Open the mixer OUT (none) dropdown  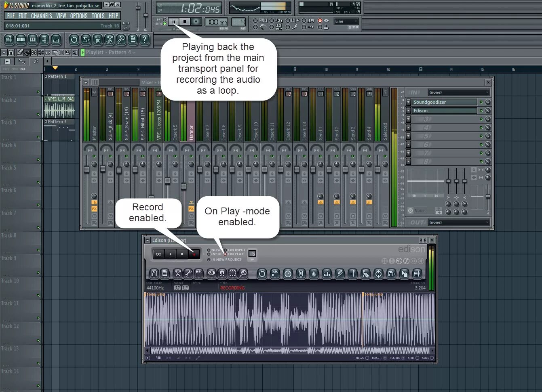[x=459, y=222]
